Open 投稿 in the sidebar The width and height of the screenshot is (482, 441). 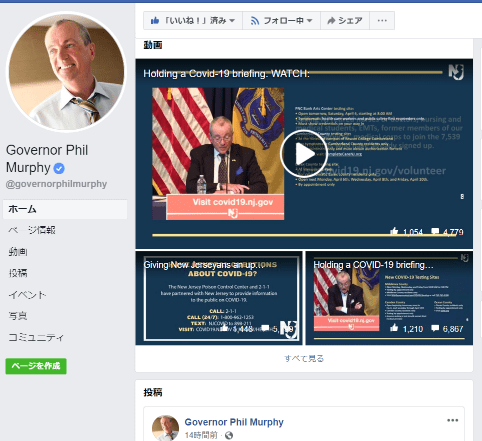pos(18,273)
